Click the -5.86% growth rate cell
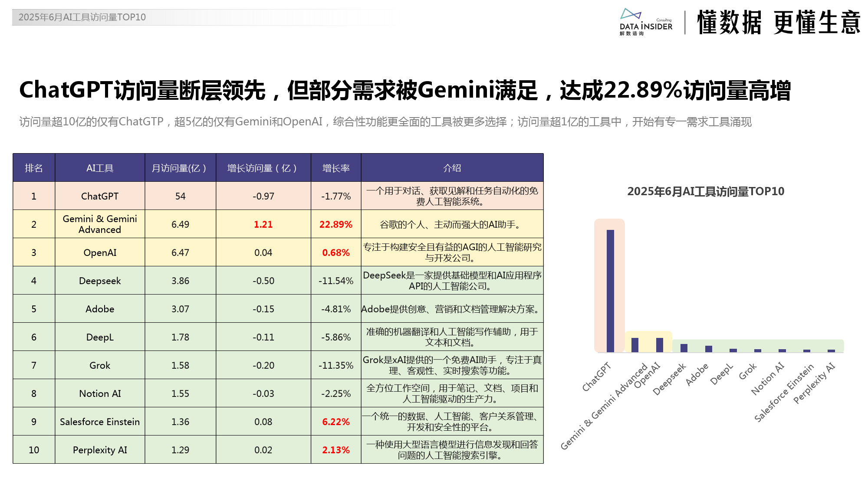This screenshot has width=868, height=488. [336, 337]
